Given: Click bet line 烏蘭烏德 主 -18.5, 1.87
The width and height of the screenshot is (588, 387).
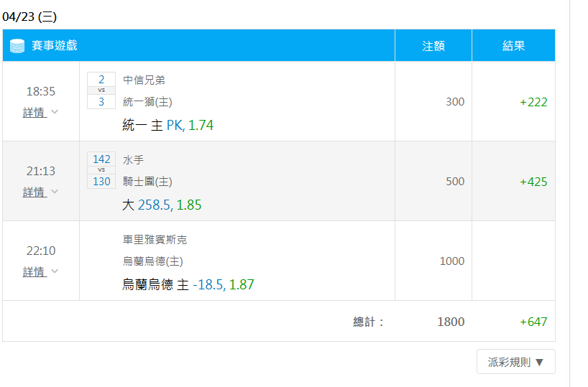Looking at the screenshot, I should [x=188, y=285].
